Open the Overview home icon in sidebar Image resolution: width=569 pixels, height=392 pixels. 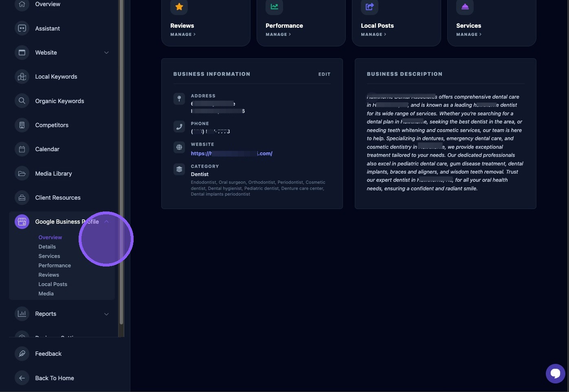click(22, 4)
